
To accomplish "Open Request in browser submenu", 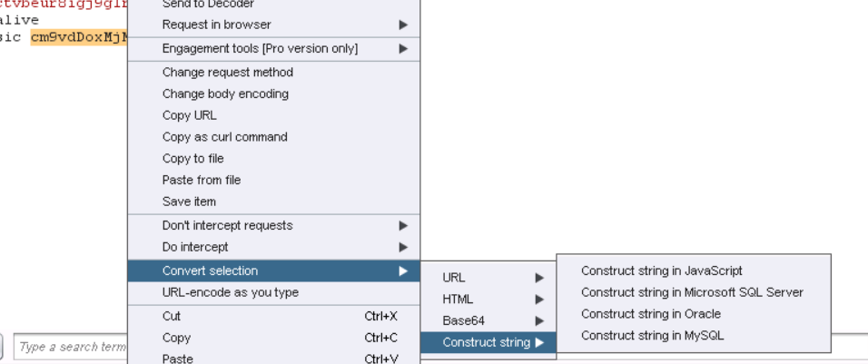I will click(x=272, y=25).
